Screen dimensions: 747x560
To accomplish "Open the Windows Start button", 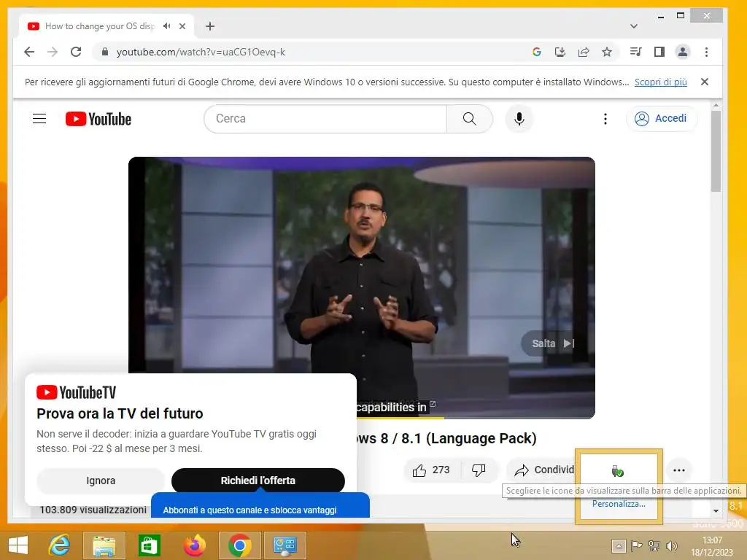I will (18, 545).
